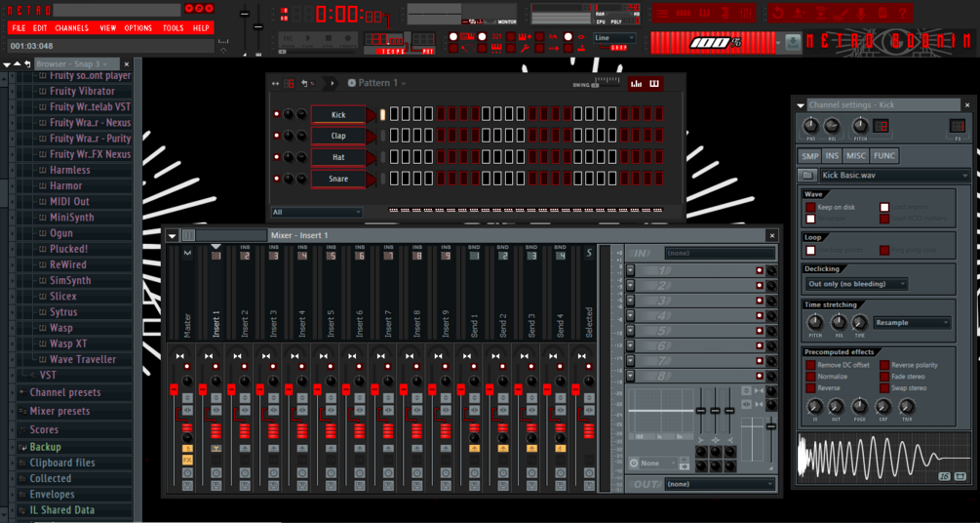980x523 pixels.
Task: Open the Kick Basic.wav sample dropdown
Action: [894, 176]
